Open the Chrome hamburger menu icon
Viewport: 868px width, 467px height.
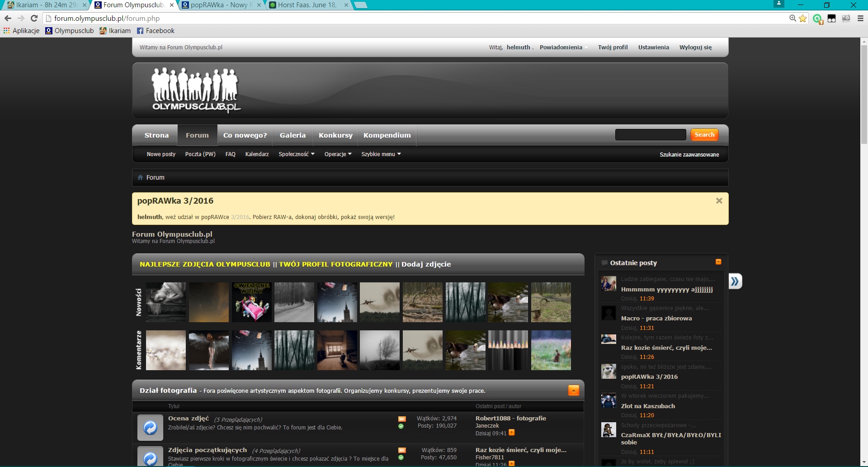[860, 19]
